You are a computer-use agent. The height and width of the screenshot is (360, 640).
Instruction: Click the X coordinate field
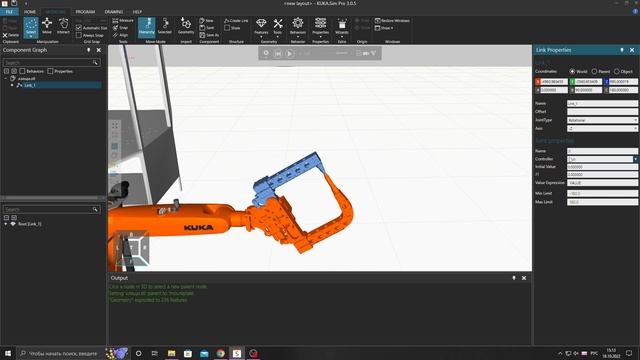pos(554,82)
